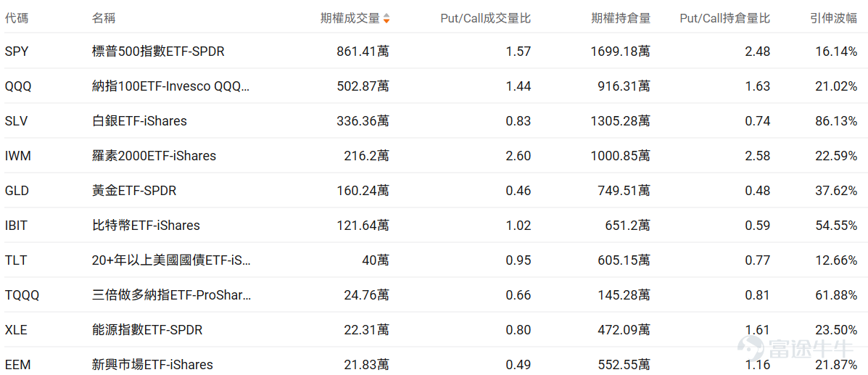This screenshot has height=375, width=868.
Task: Sort by 期權成交量 arrow icon
Action: (x=387, y=18)
